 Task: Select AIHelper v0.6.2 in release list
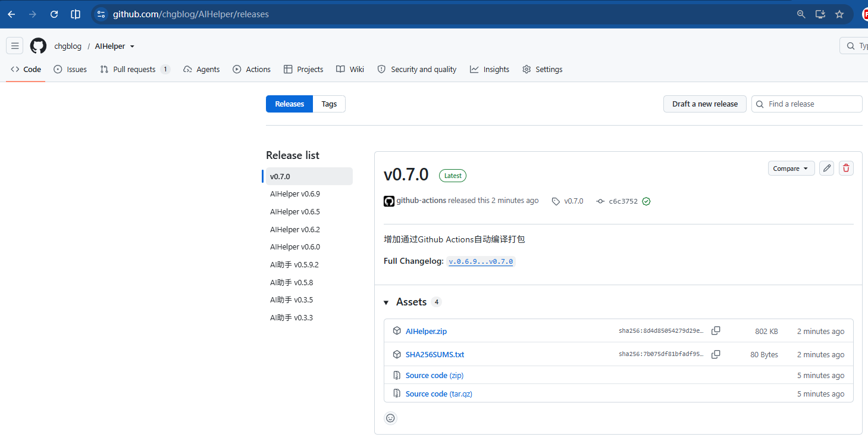(308, 230)
